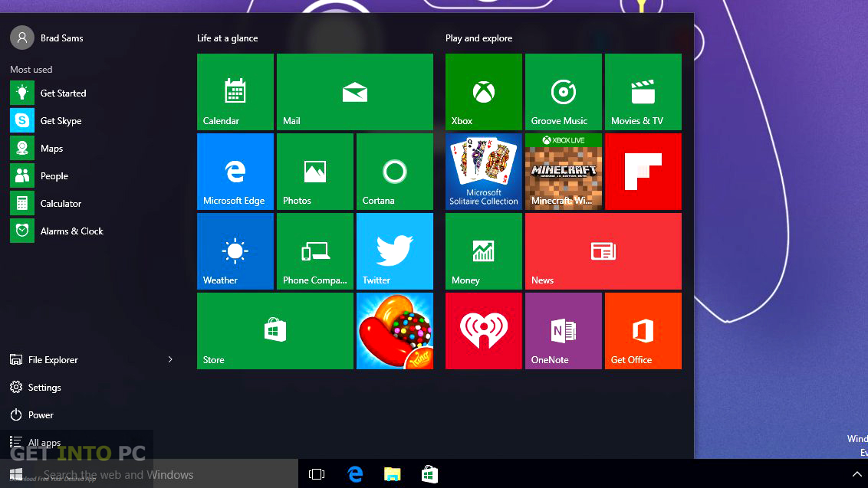Viewport: 868px width, 488px height.
Task: Open Store from the taskbar
Action: click(429, 474)
